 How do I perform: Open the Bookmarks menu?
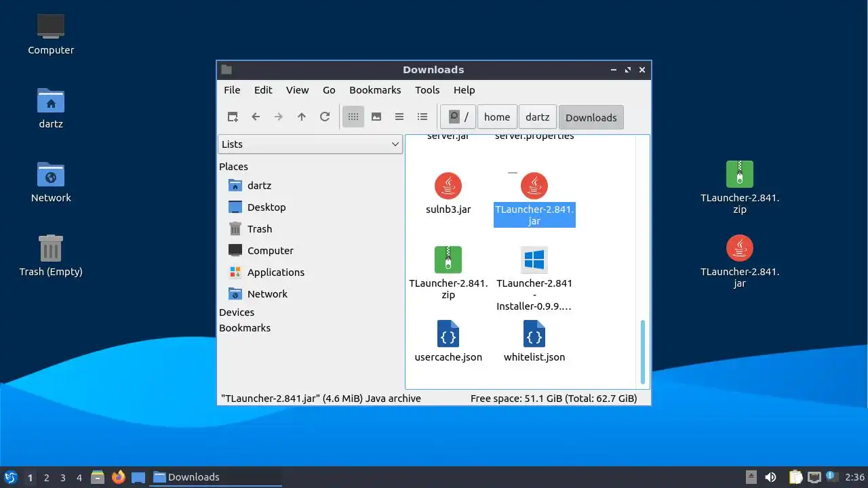pyautogui.click(x=375, y=89)
